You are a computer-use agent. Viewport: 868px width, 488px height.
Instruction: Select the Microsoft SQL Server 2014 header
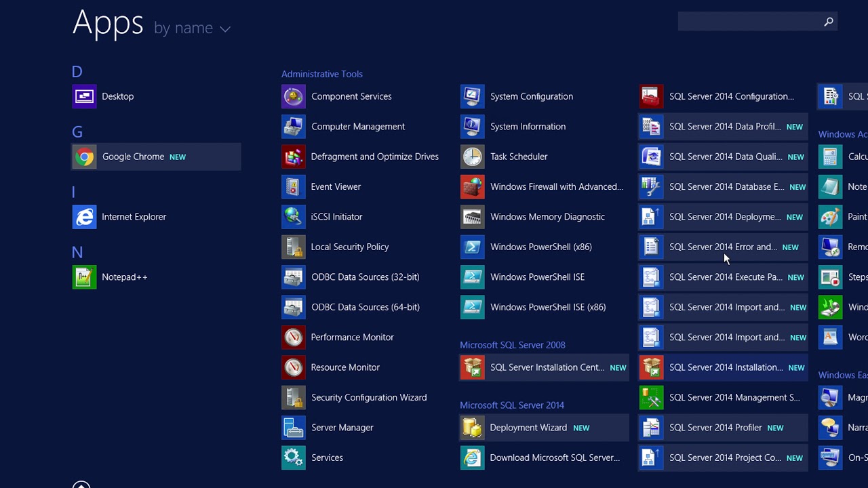pyautogui.click(x=512, y=405)
